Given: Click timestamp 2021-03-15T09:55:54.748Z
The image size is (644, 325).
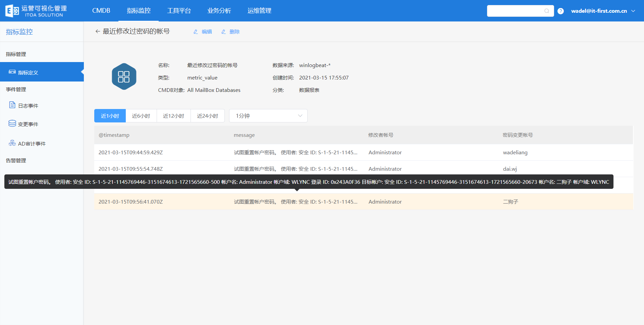Looking at the screenshot, I should coord(131,169).
